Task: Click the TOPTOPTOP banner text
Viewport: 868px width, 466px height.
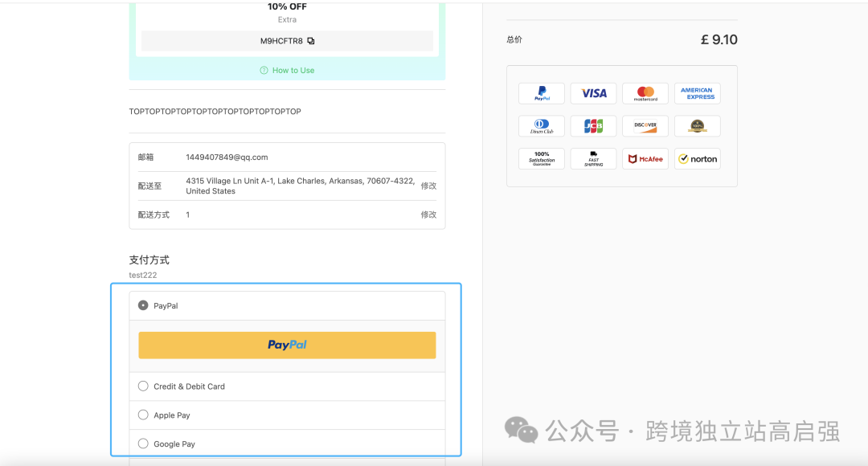Action: 215,111
